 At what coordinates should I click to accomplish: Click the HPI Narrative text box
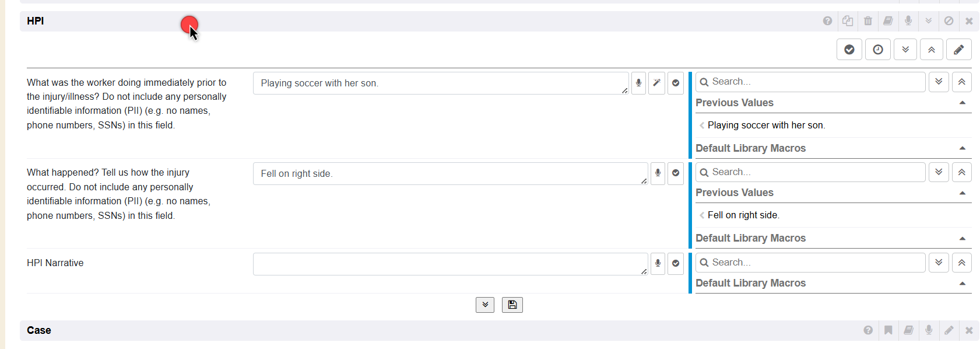(449, 264)
